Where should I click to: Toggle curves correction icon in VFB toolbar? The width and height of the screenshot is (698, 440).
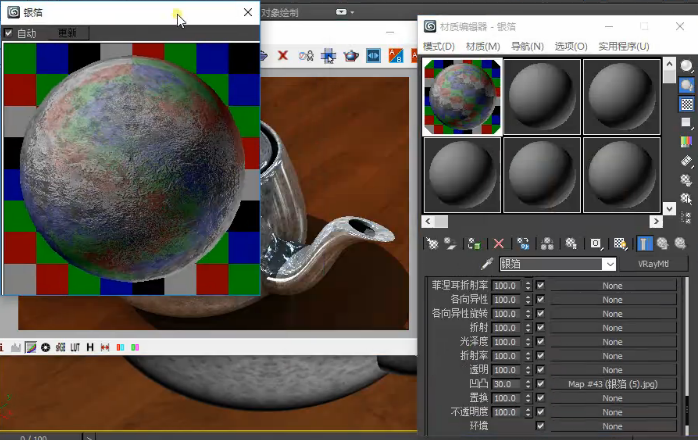coord(30,347)
